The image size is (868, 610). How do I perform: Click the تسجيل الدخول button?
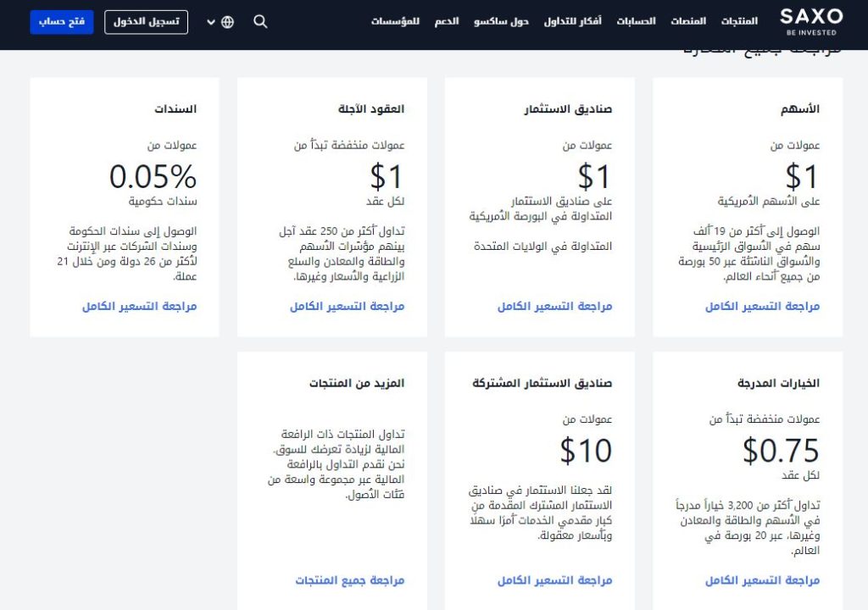(x=147, y=22)
